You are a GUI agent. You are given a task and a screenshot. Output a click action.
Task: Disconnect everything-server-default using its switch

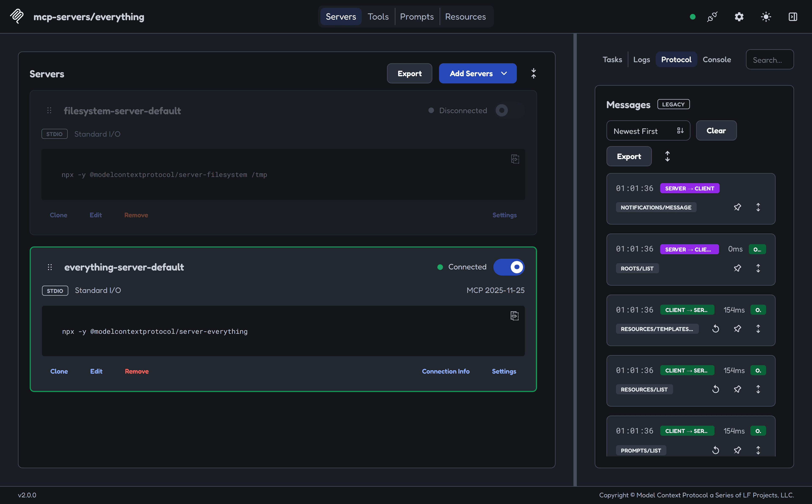(509, 267)
